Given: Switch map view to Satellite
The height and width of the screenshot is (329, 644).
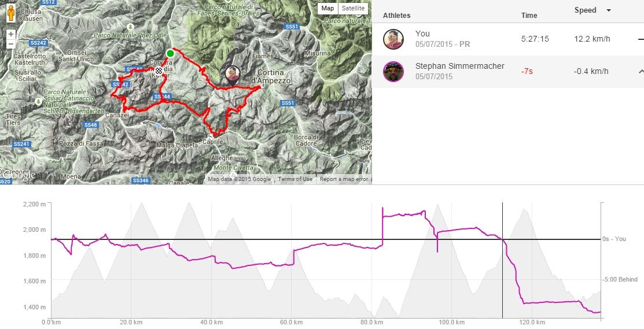Looking at the screenshot, I should click(x=353, y=8).
